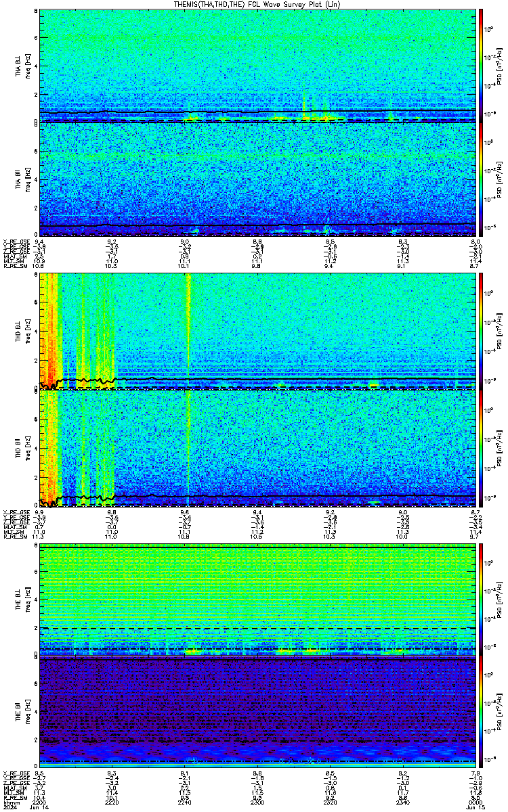Viewport: 508px width, 812px height.
Task: Select the THE B-perpendicular spectrogram panel
Action: (x=257, y=600)
